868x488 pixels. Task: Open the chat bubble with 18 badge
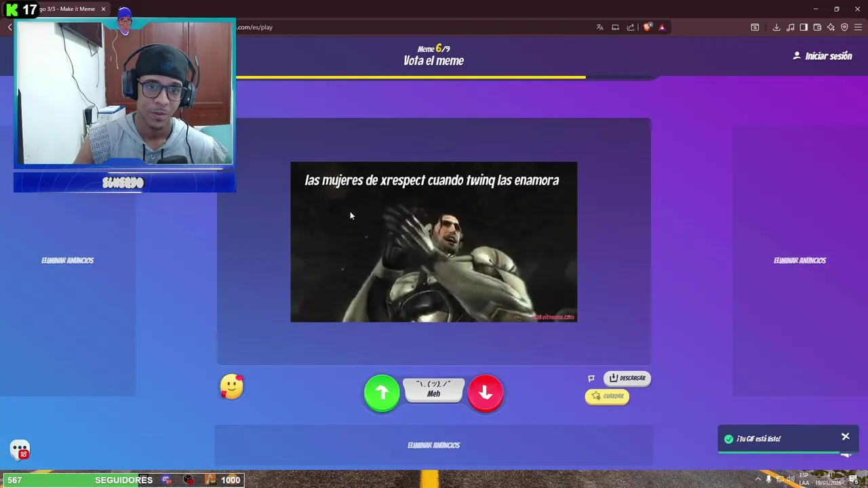coord(20,449)
